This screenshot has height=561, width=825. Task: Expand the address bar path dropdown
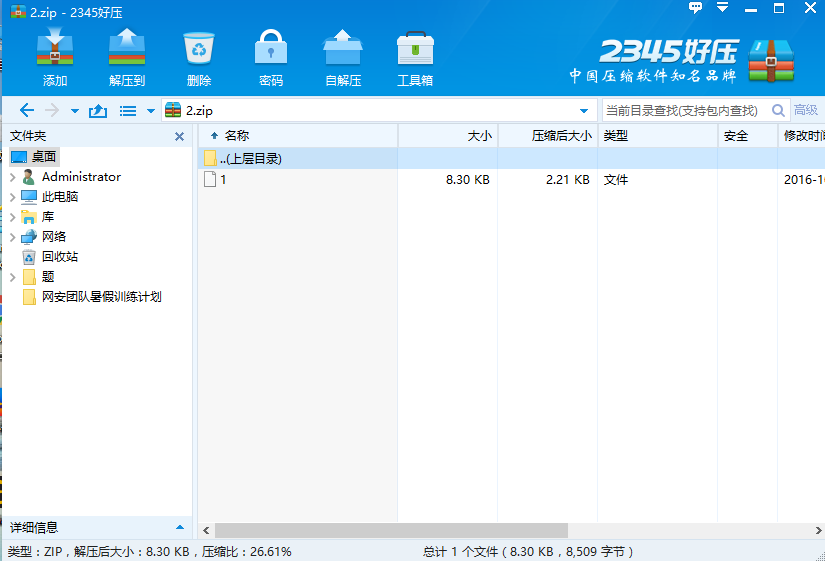point(584,111)
